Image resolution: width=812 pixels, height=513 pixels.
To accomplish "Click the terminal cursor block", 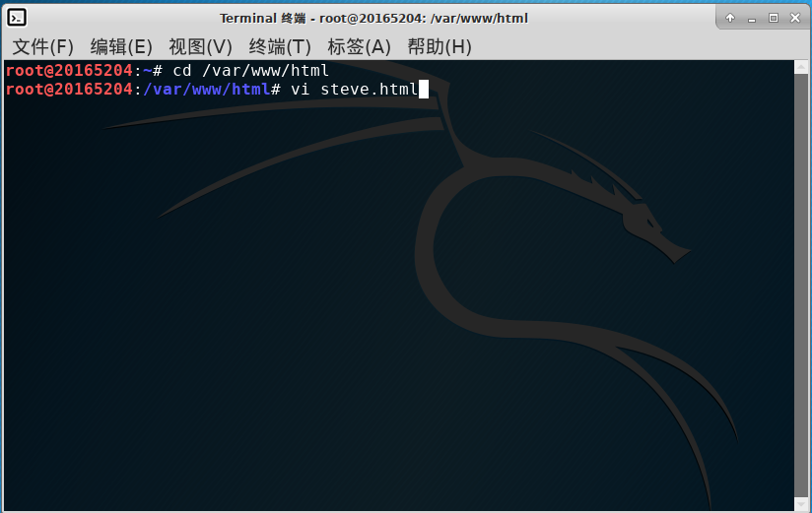I will (x=424, y=89).
